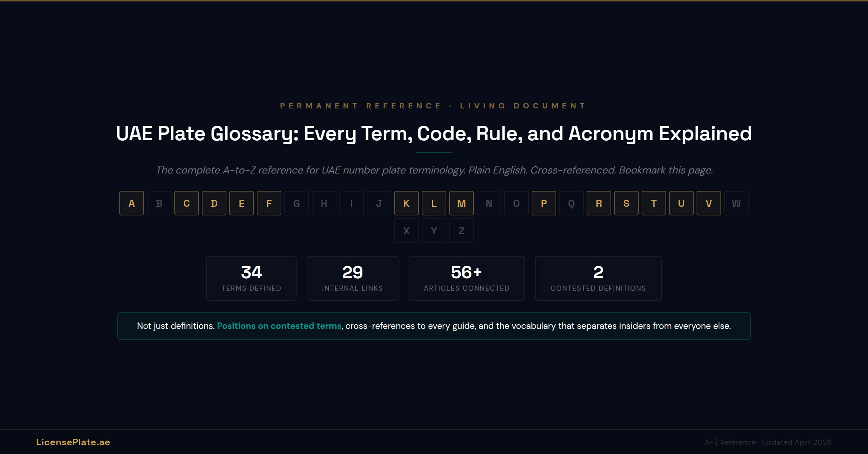The image size is (868, 454).
Task: Open terms beginning with D
Action: tap(214, 203)
